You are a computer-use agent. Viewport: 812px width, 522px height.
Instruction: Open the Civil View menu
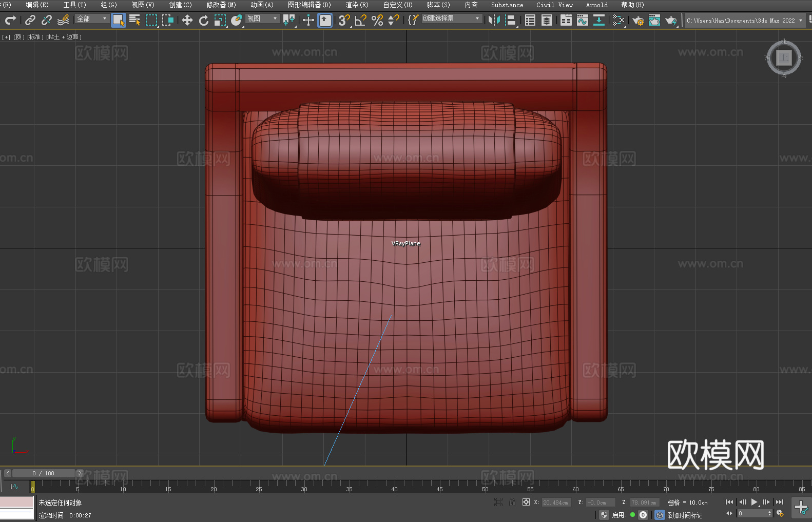(554, 5)
